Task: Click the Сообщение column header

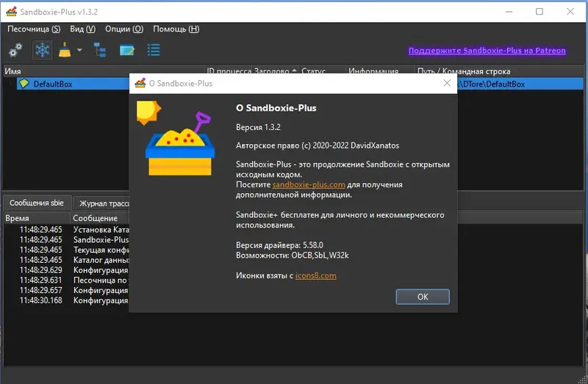Action: pos(100,218)
